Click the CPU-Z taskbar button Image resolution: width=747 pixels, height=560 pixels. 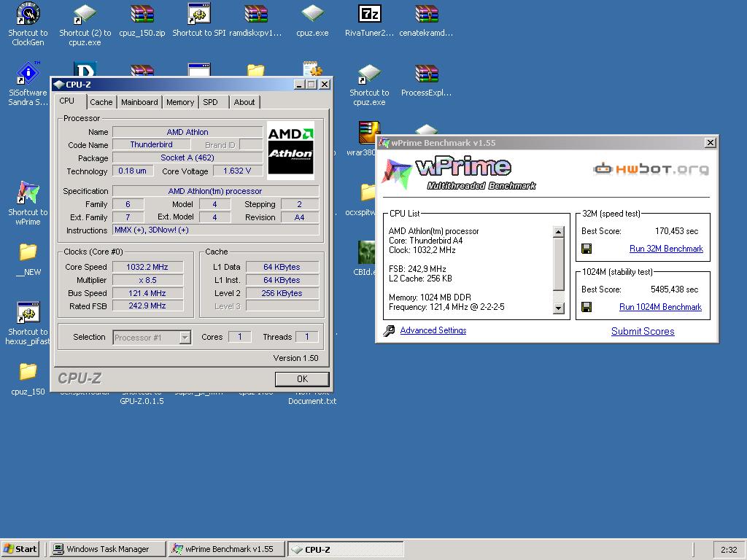[345, 549]
